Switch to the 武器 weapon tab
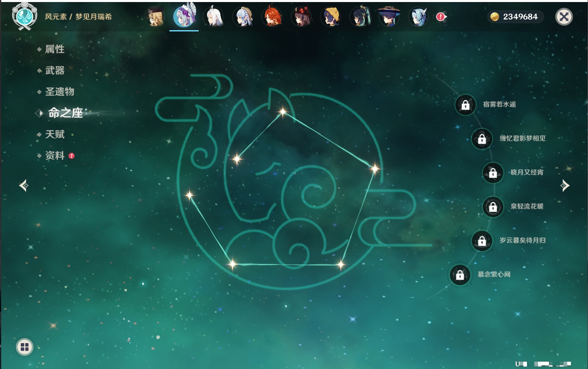The height and width of the screenshot is (369, 588). [x=55, y=71]
